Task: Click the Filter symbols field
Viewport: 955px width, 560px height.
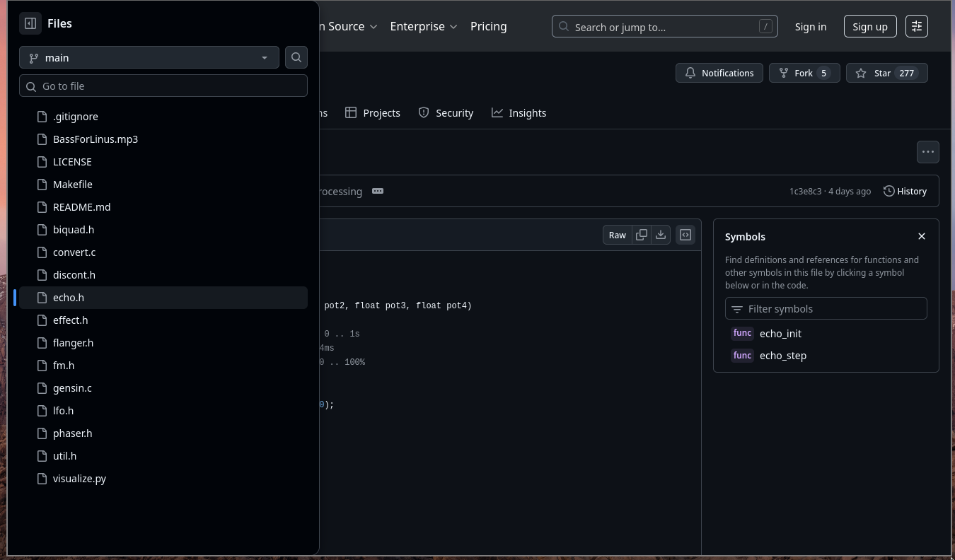Action: coord(826,309)
